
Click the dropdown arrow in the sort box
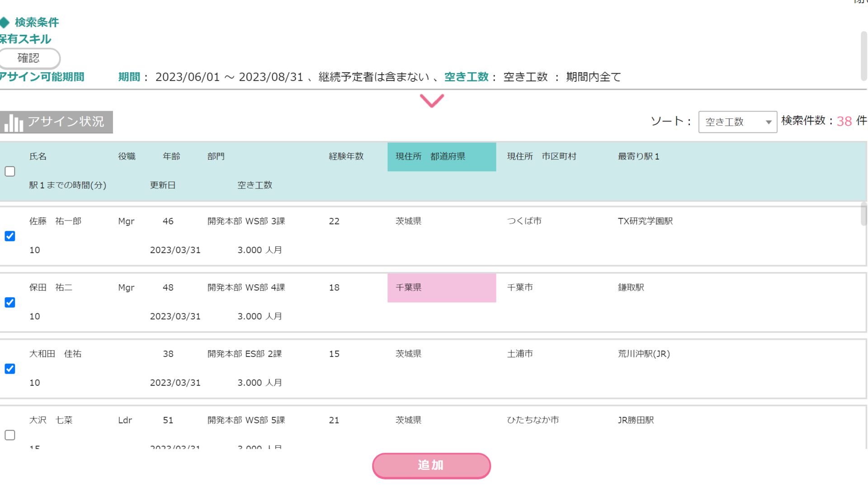[x=768, y=122]
